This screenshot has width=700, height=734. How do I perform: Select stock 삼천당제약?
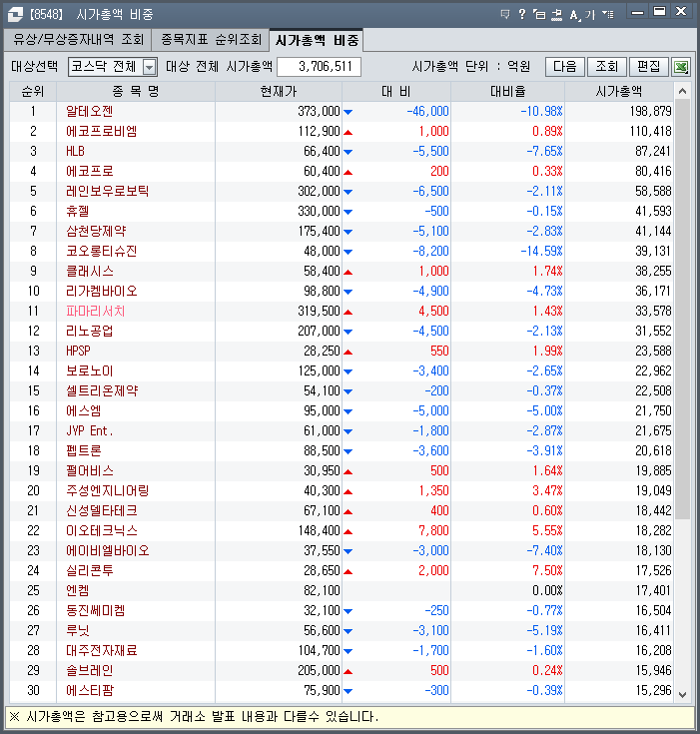click(96, 232)
